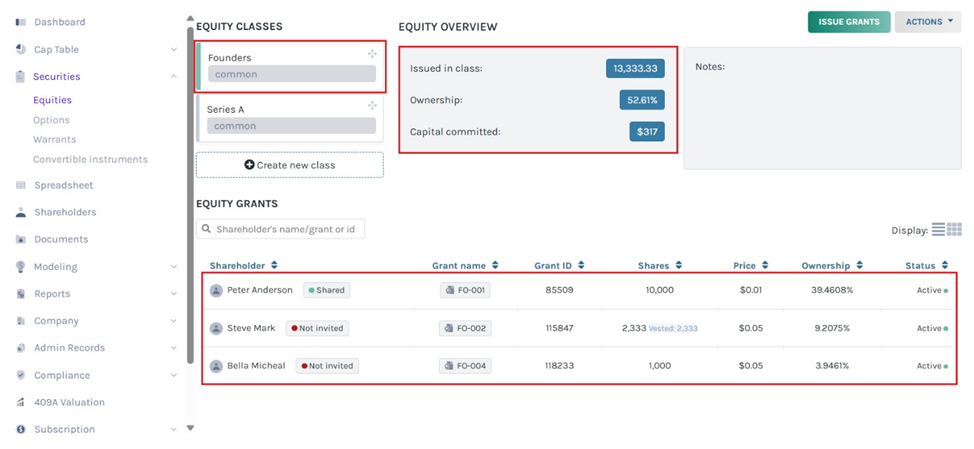
Task: Click Bella Micheal's Not invited badge
Action: coord(327,366)
